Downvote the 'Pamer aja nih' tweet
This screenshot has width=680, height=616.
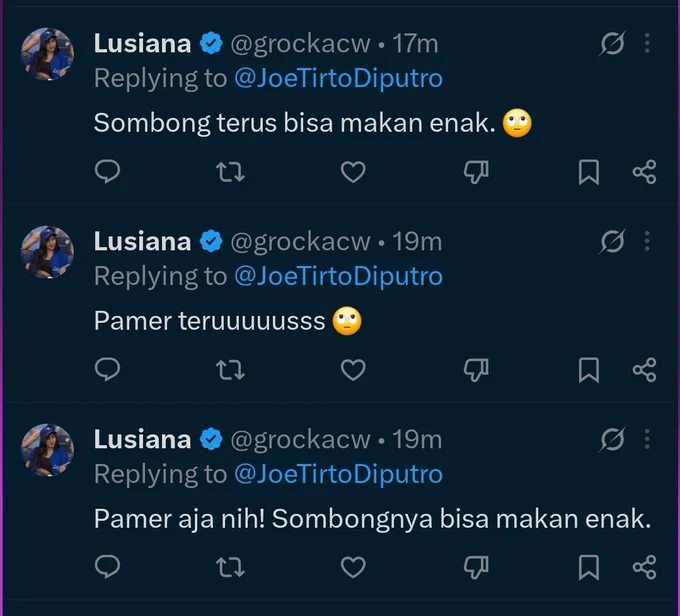(476, 567)
